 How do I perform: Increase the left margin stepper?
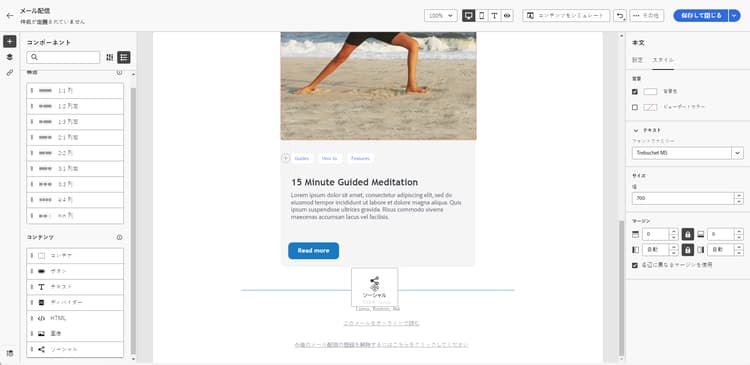pyautogui.click(x=673, y=247)
